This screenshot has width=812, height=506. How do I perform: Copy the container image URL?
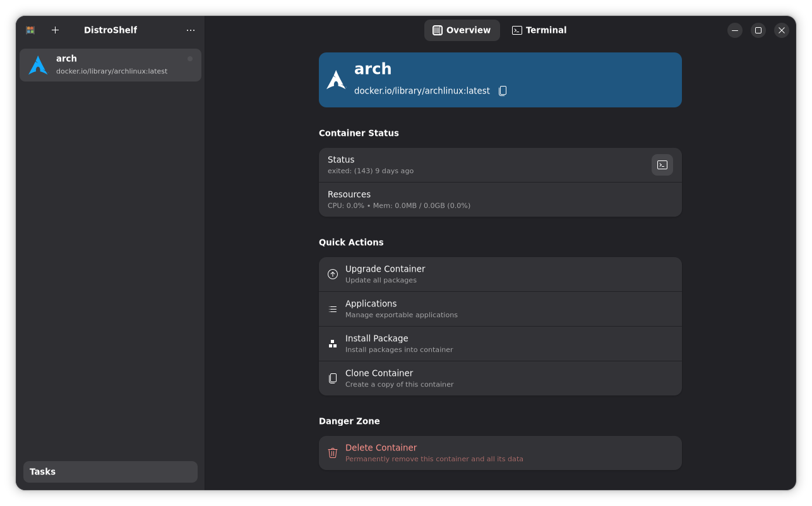coord(503,91)
